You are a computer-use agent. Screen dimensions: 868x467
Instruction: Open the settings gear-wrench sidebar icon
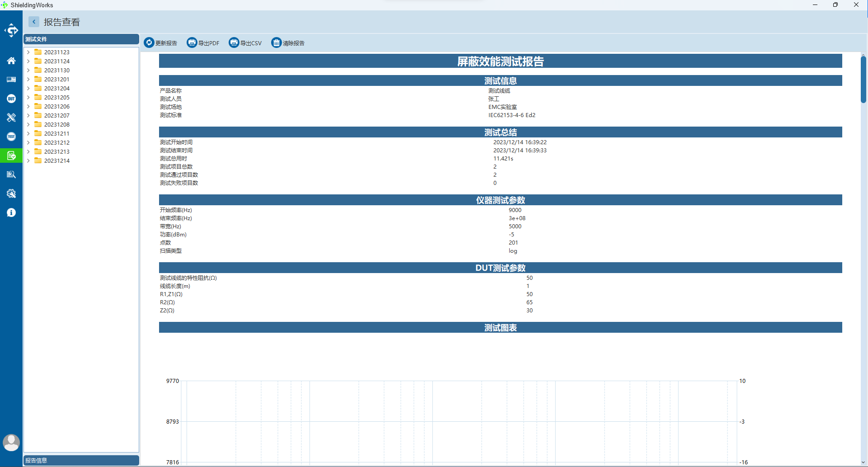tap(11, 193)
